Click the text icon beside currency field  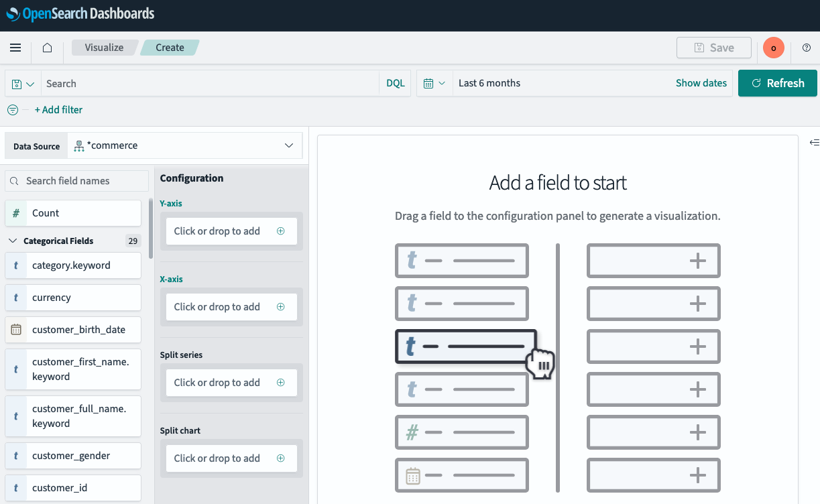[x=15, y=297]
